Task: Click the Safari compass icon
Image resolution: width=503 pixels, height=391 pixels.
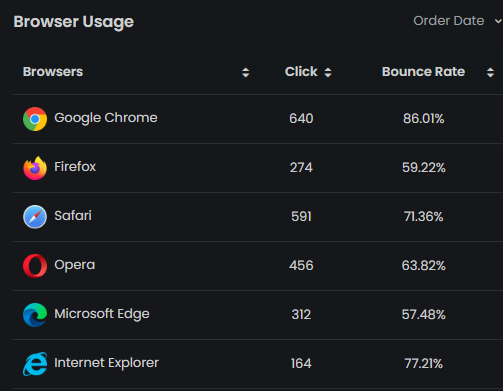Action: click(35, 217)
